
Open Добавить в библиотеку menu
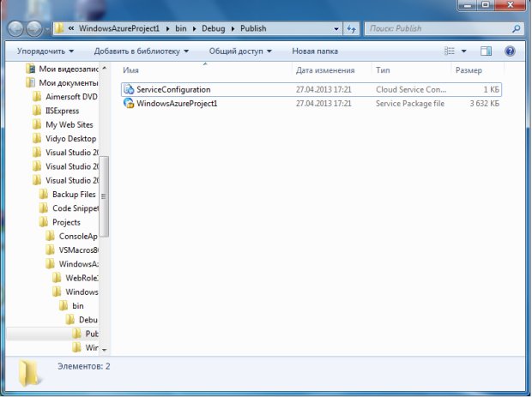tap(141, 51)
